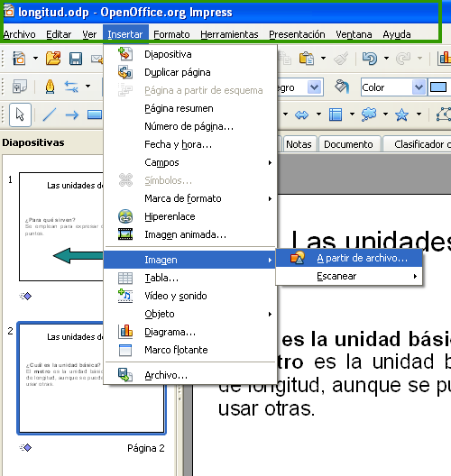The height and width of the screenshot is (476, 451).
Task: Open the Ventana menu
Action: click(354, 34)
